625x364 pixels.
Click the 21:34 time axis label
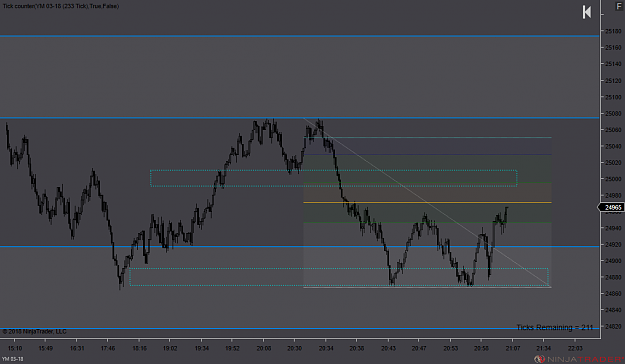click(x=544, y=348)
